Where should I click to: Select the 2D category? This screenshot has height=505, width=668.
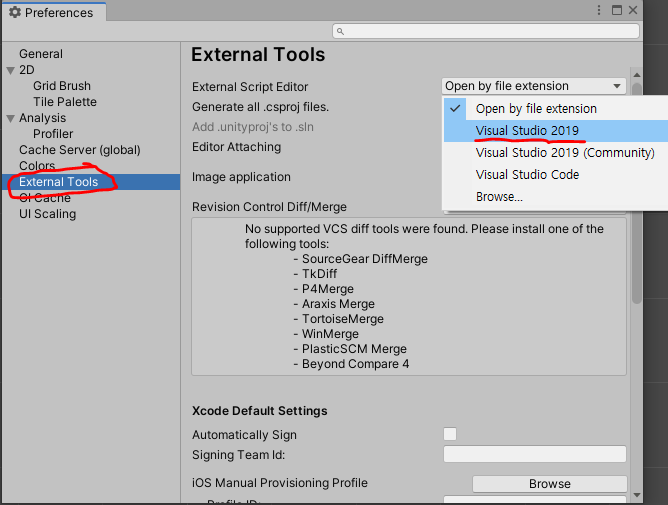pos(26,70)
